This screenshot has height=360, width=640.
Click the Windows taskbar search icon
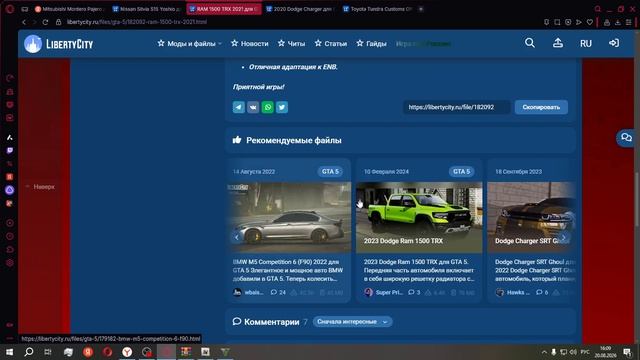click(29, 352)
